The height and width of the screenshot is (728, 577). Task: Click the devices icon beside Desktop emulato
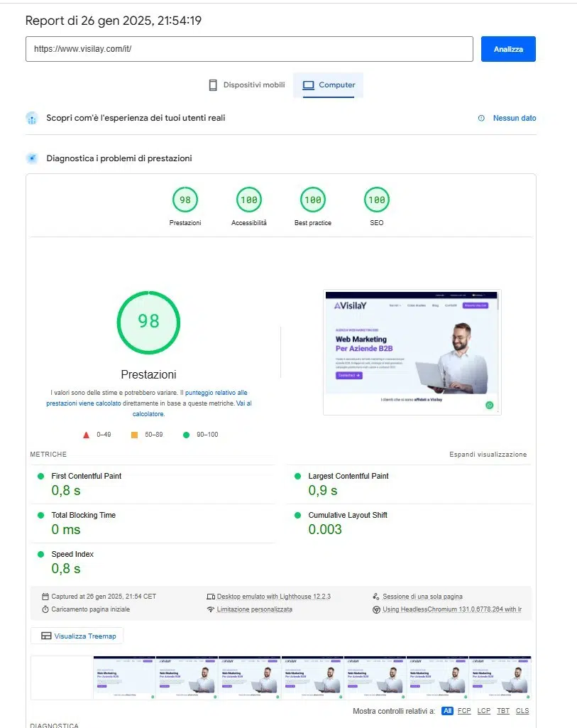coord(211,597)
